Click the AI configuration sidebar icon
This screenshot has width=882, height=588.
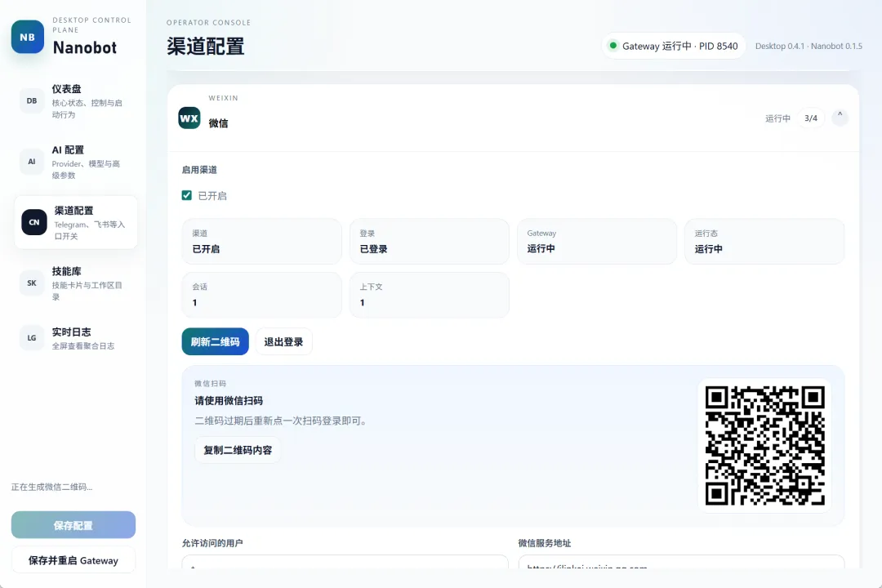click(x=32, y=162)
